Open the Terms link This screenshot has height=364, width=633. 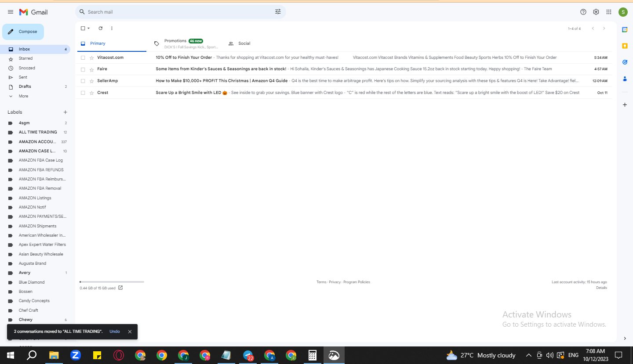pos(321,282)
